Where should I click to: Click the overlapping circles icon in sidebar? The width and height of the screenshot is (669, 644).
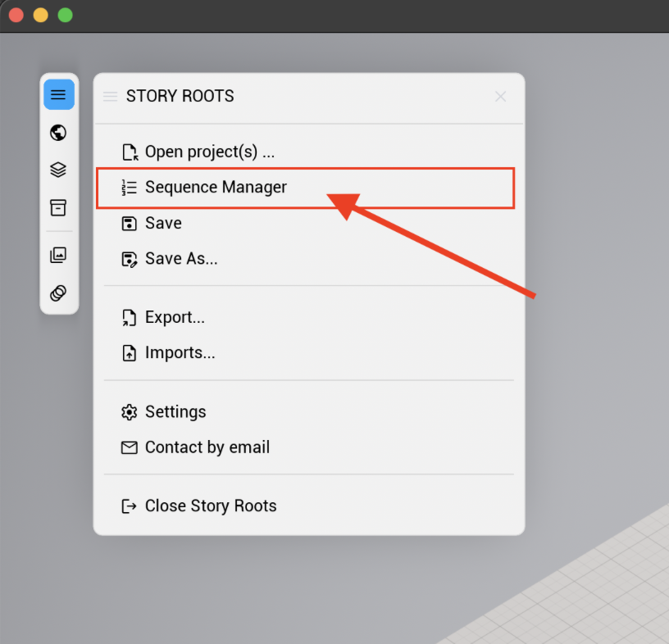tap(58, 293)
